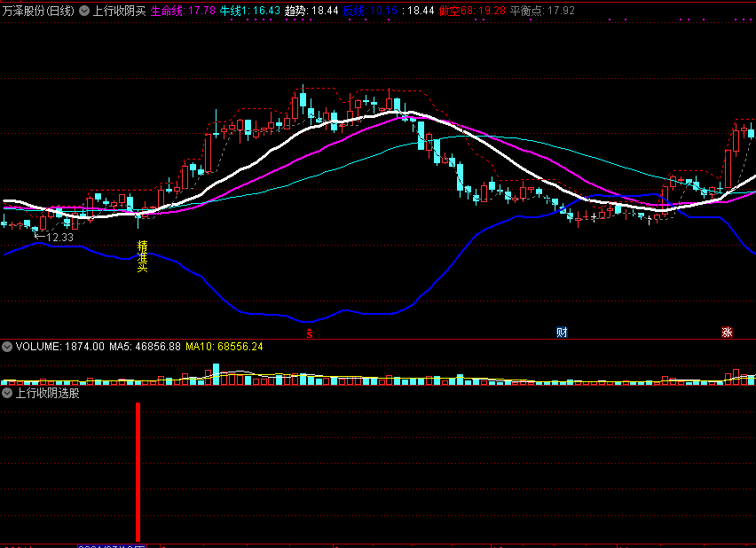Click the yellow 精准买 buy signal
This screenshot has width=756, height=548.
tap(142, 256)
